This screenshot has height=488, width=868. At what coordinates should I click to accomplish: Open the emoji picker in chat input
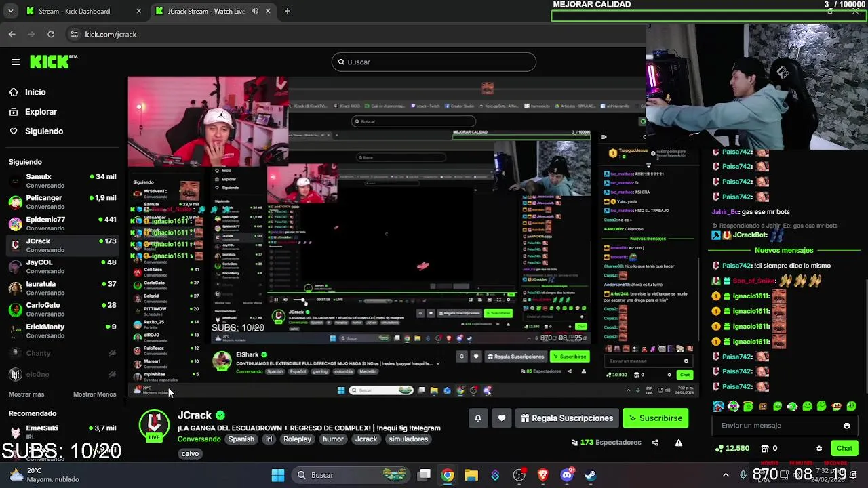(x=846, y=426)
